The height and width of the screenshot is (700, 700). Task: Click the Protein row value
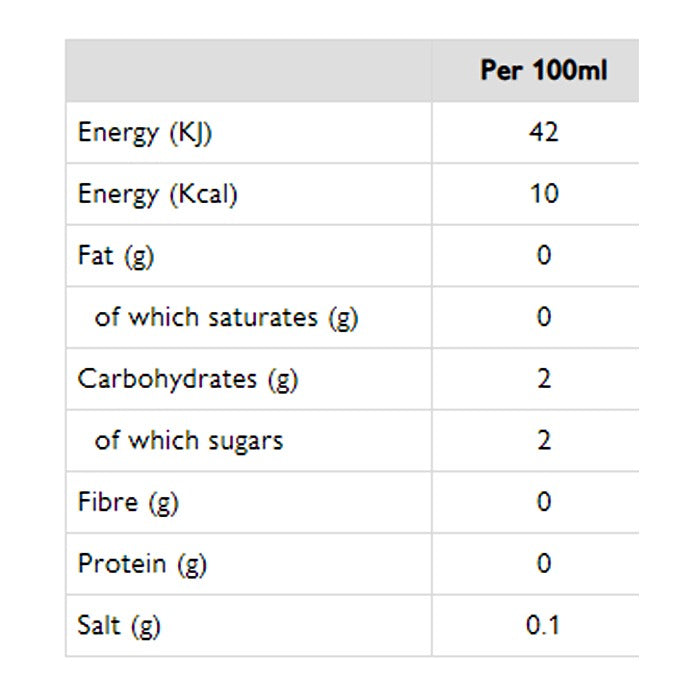pyautogui.click(x=543, y=564)
